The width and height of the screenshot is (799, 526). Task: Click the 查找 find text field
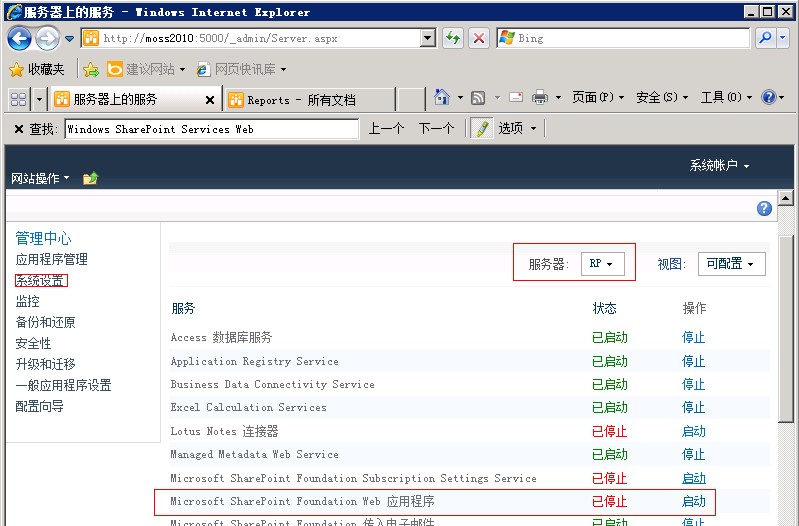tap(211, 129)
